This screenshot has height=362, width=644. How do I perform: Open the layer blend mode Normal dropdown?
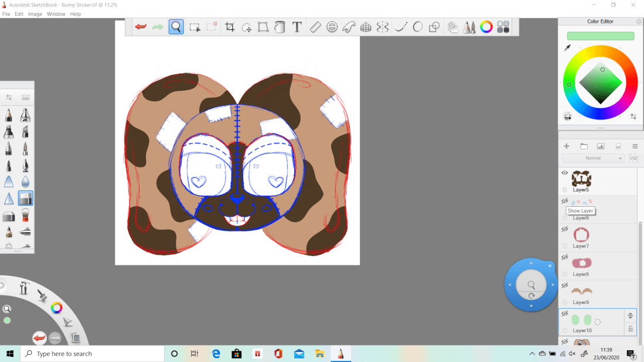(x=593, y=158)
